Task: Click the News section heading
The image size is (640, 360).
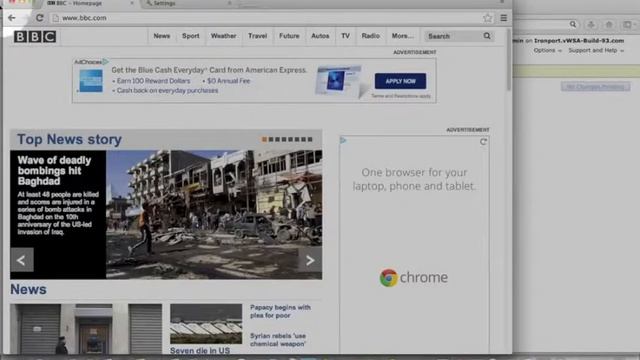Action: coord(28,289)
